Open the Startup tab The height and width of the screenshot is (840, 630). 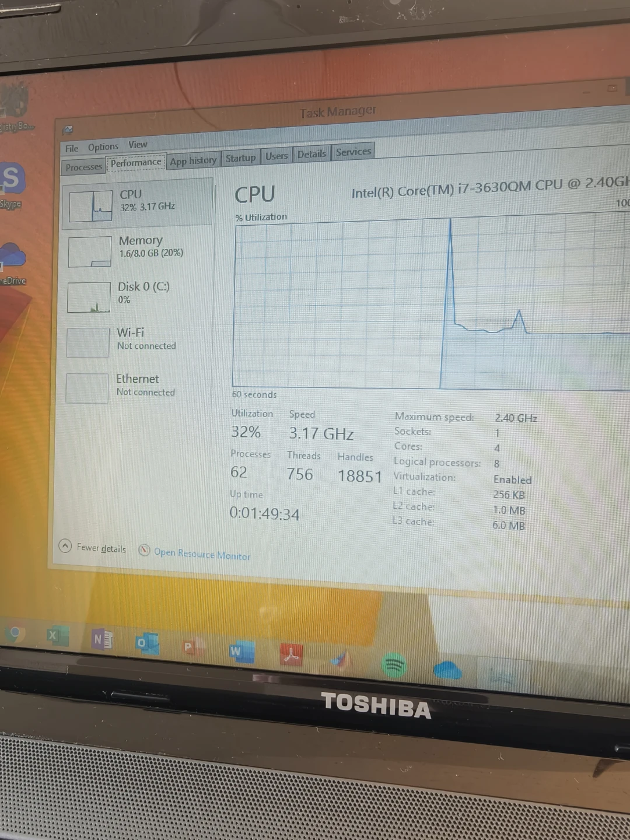pyautogui.click(x=240, y=158)
